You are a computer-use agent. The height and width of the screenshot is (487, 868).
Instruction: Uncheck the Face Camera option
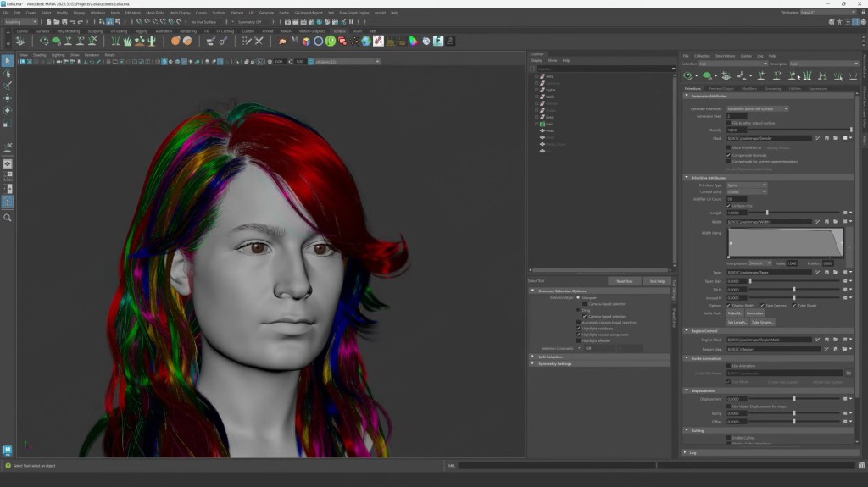click(762, 305)
